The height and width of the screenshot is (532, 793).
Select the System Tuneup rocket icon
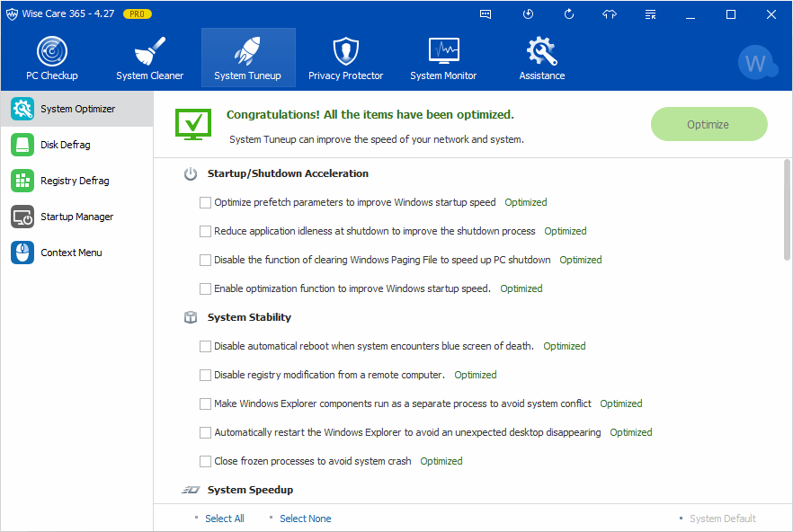(x=247, y=51)
